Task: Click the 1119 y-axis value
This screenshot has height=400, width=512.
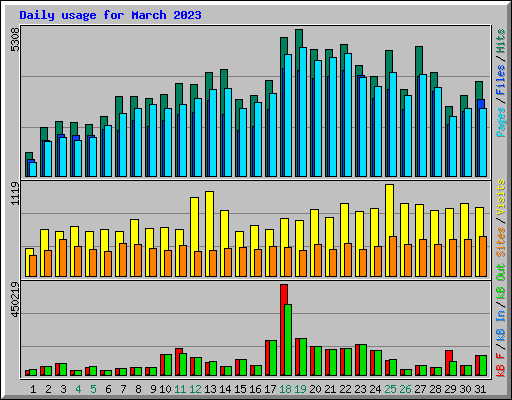Action: pos(15,194)
